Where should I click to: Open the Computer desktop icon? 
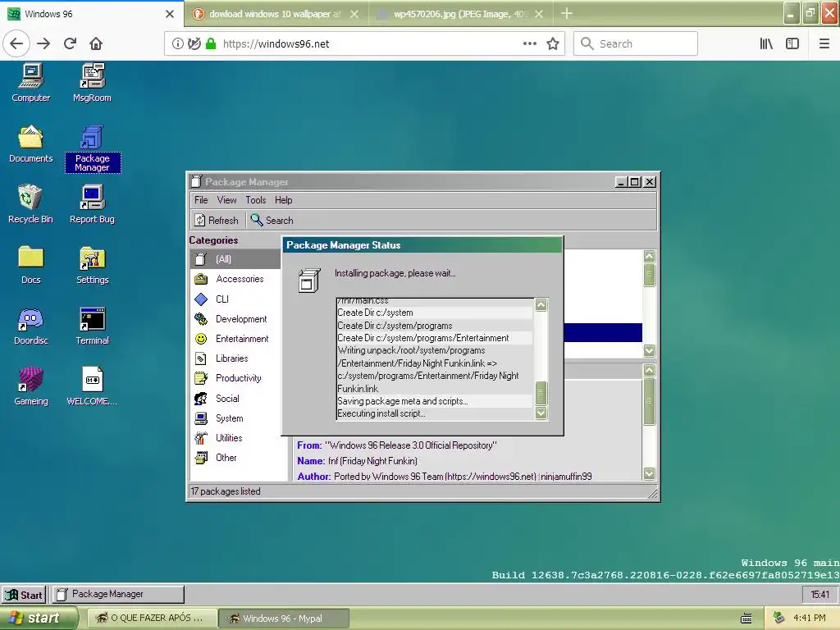click(30, 83)
